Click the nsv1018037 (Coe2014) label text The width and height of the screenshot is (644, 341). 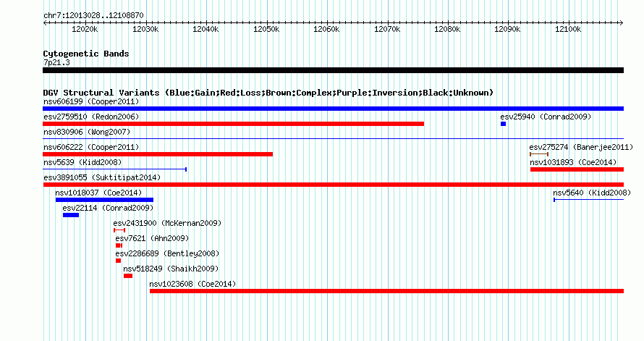coord(98,193)
